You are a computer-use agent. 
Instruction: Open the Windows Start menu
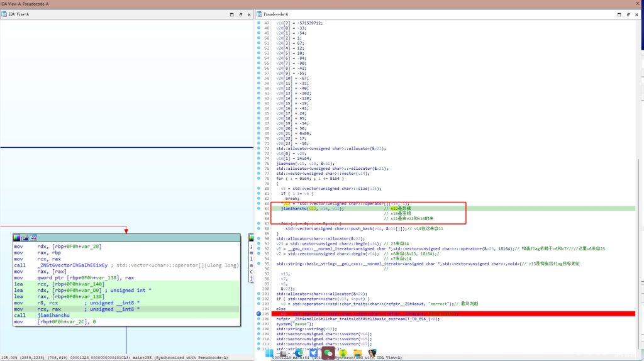pyautogui.click(x=269, y=353)
